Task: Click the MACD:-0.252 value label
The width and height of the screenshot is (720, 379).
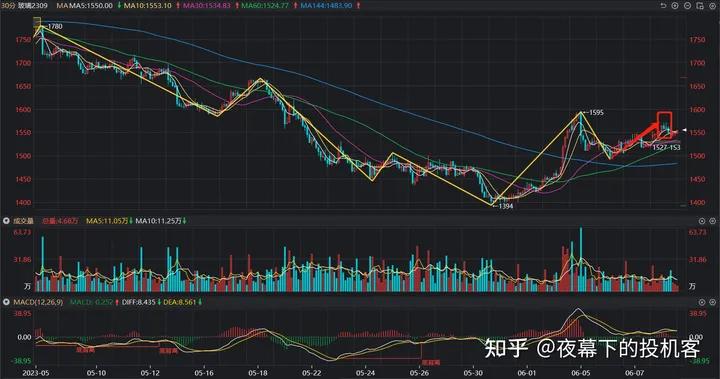Action: pyautogui.click(x=91, y=302)
